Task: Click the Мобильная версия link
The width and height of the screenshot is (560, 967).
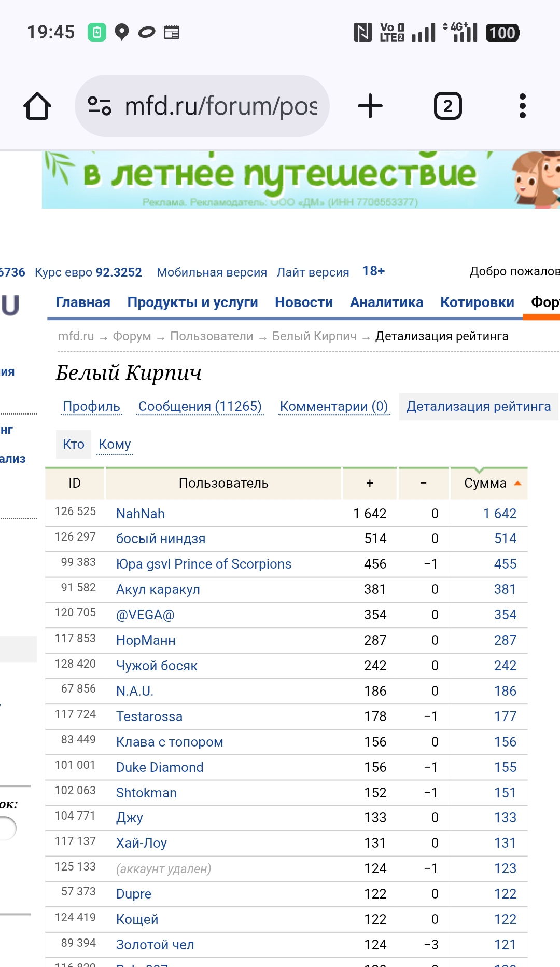Action: tap(212, 272)
